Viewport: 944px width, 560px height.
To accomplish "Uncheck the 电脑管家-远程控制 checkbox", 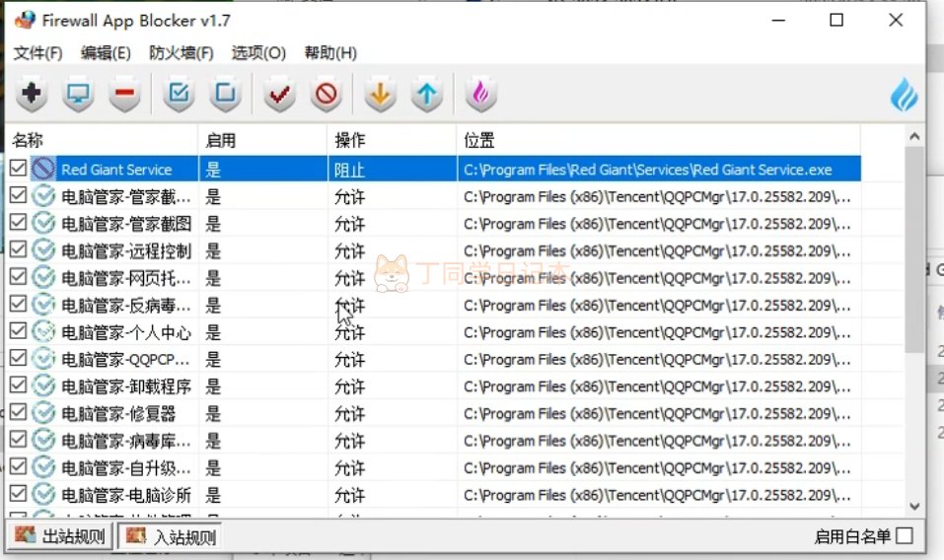I will click(x=18, y=249).
